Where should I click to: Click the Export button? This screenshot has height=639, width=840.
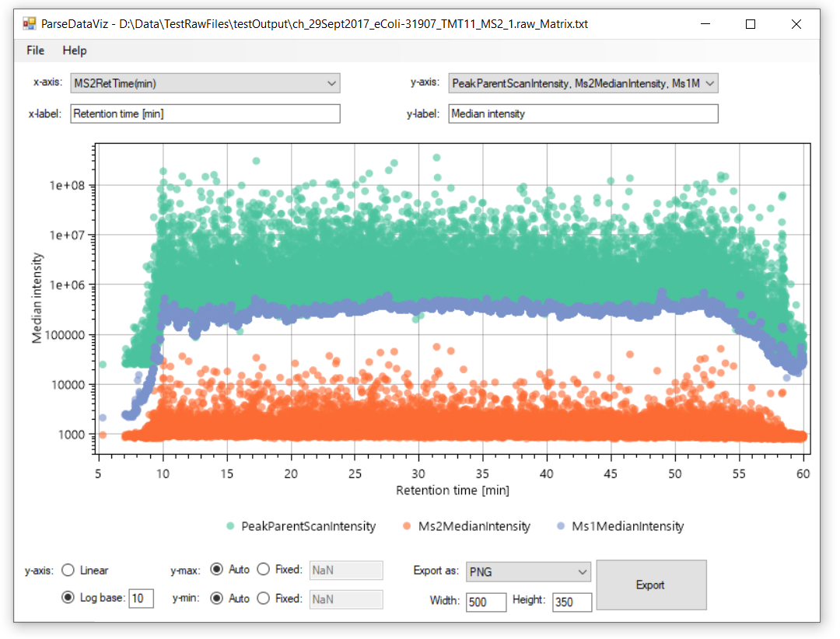(x=652, y=585)
